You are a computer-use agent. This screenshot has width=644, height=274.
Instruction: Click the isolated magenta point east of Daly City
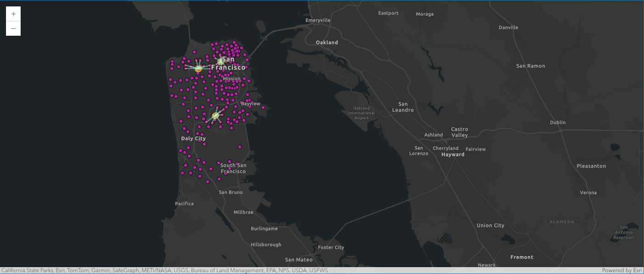click(240, 147)
